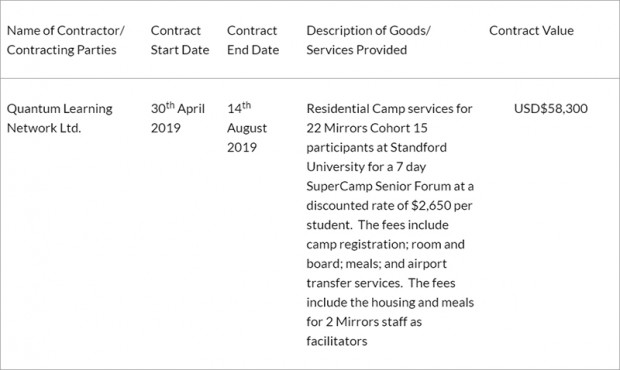Click the Name of Contractor column header
The width and height of the screenshot is (620, 370).
point(66,40)
